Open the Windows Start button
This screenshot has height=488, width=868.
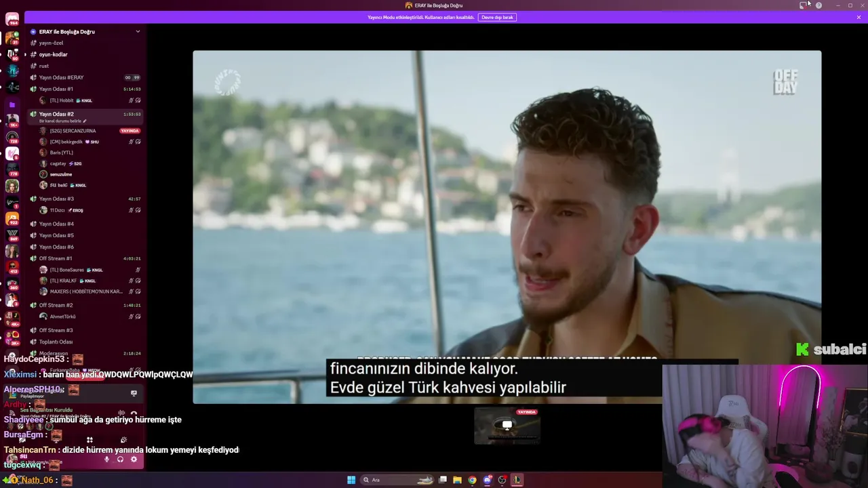351,480
